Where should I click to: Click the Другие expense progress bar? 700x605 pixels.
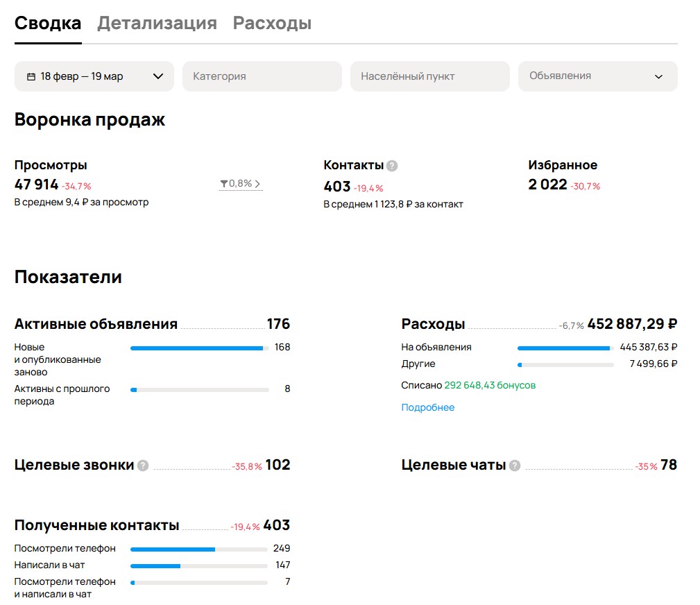click(x=565, y=365)
